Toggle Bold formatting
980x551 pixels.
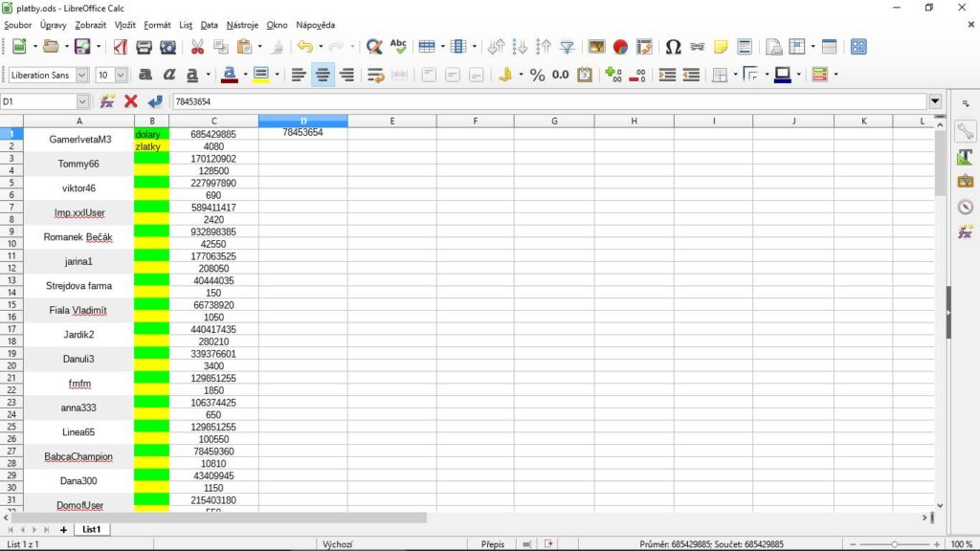145,75
